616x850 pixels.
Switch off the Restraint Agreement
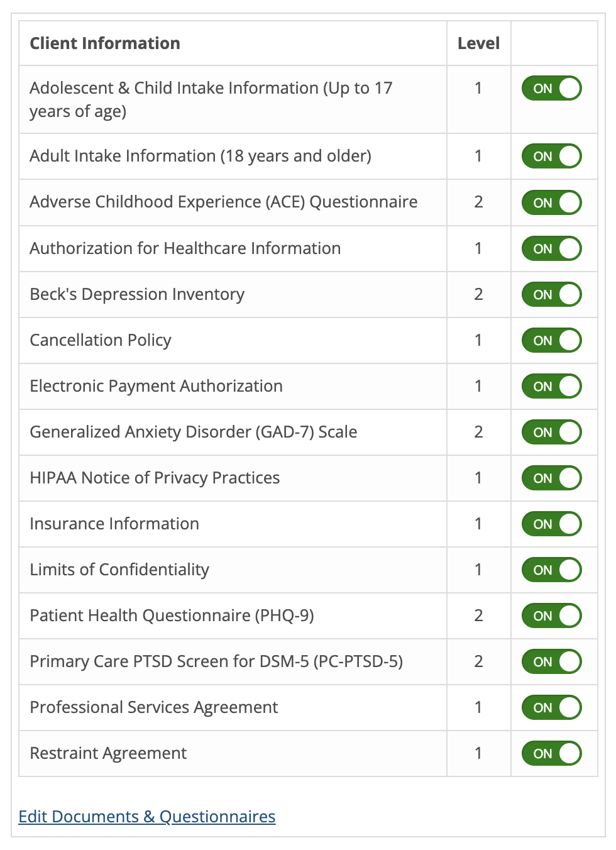point(551,753)
